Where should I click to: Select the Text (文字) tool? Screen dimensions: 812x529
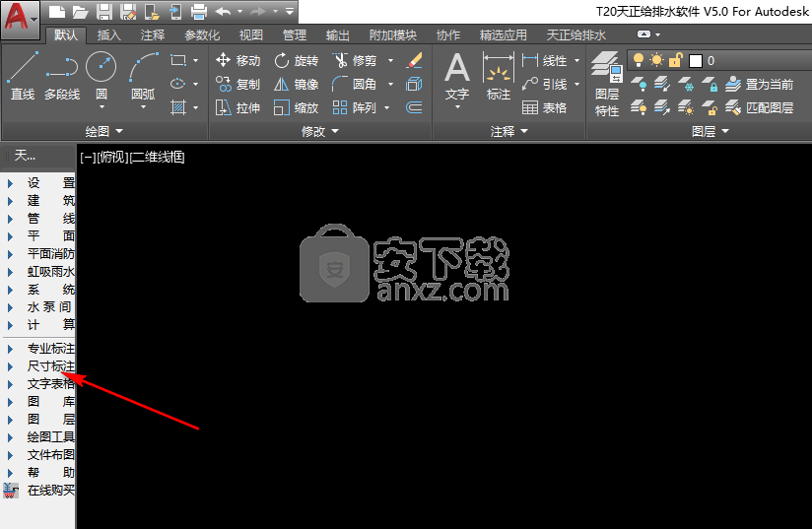tap(457, 77)
